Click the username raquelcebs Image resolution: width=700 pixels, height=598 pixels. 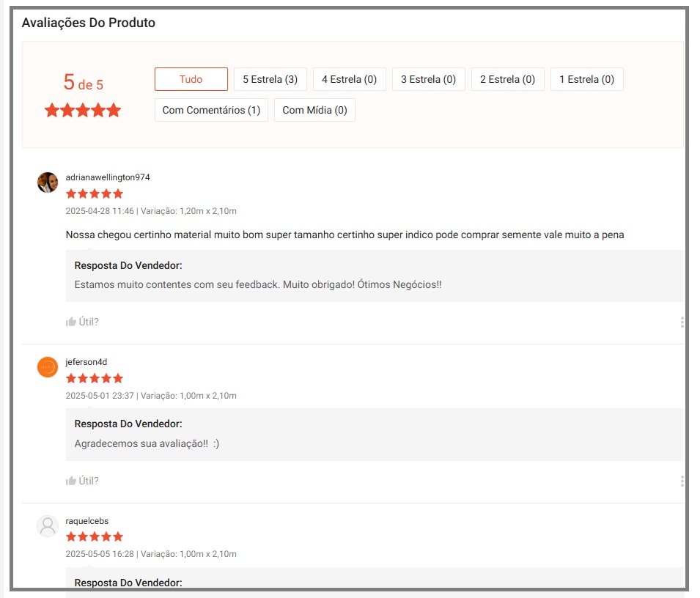(87, 521)
